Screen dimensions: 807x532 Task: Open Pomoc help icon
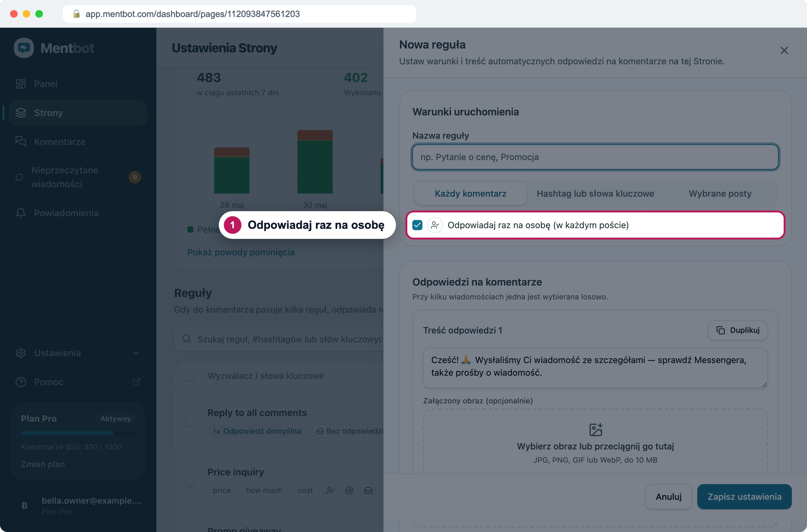(x=21, y=382)
